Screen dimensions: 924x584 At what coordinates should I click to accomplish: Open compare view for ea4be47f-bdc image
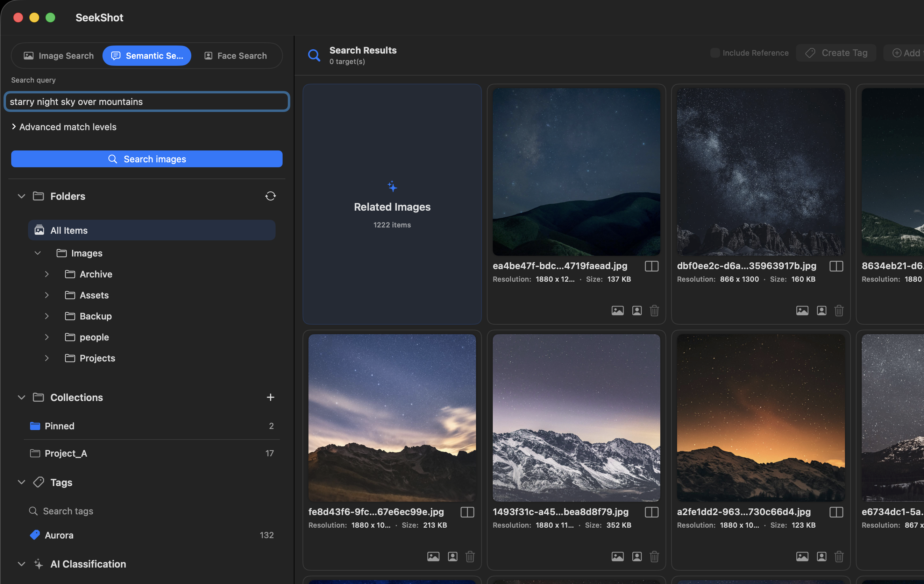652,266
